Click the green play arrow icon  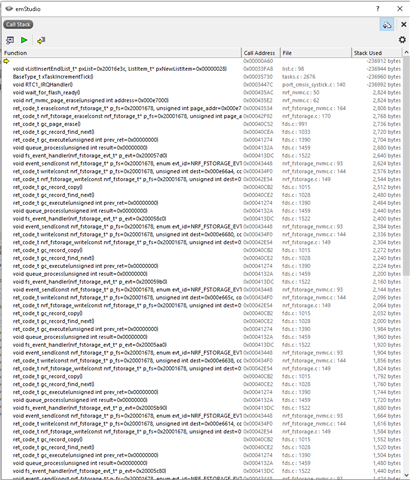pyautogui.click(x=24, y=40)
